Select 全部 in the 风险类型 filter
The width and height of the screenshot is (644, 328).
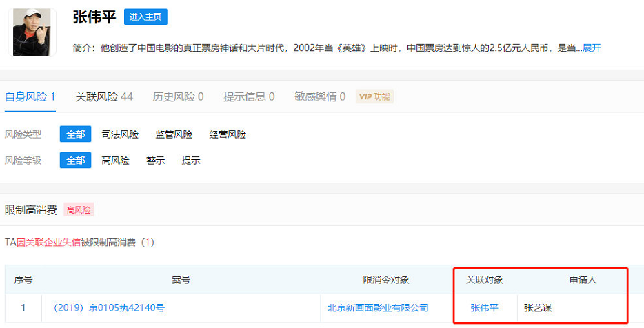coord(76,134)
